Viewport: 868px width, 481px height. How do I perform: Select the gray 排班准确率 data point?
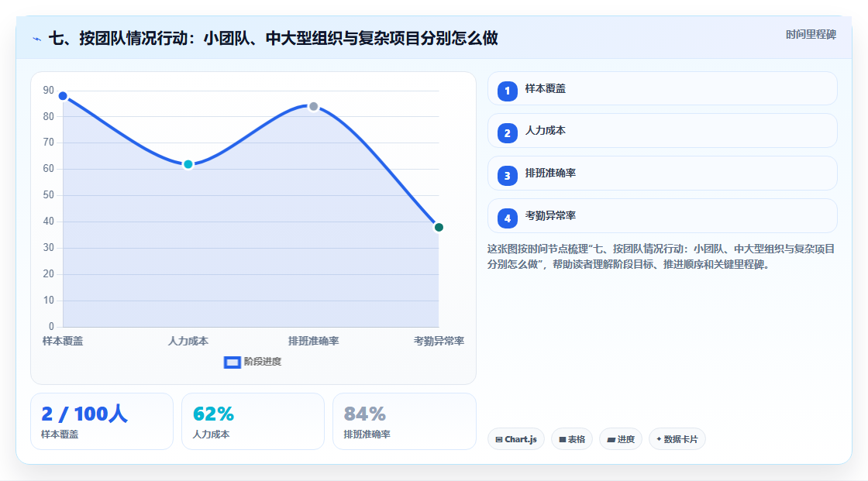pyautogui.click(x=313, y=106)
